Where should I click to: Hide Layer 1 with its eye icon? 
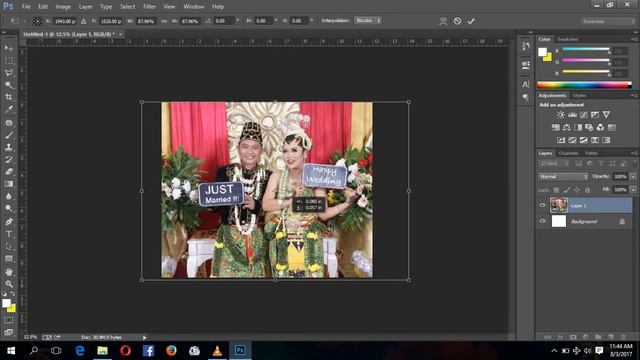click(542, 205)
